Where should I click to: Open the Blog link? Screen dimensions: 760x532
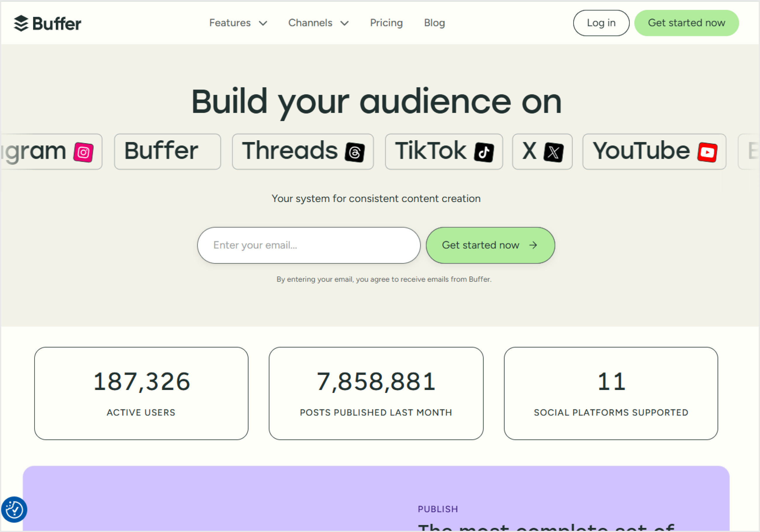[434, 23]
